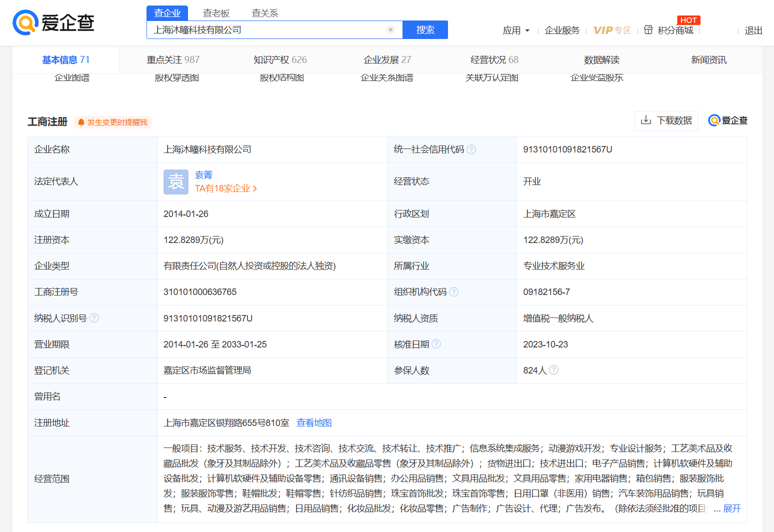Click the 搜索 search button
774x532 pixels.
click(x=424, y=29)
